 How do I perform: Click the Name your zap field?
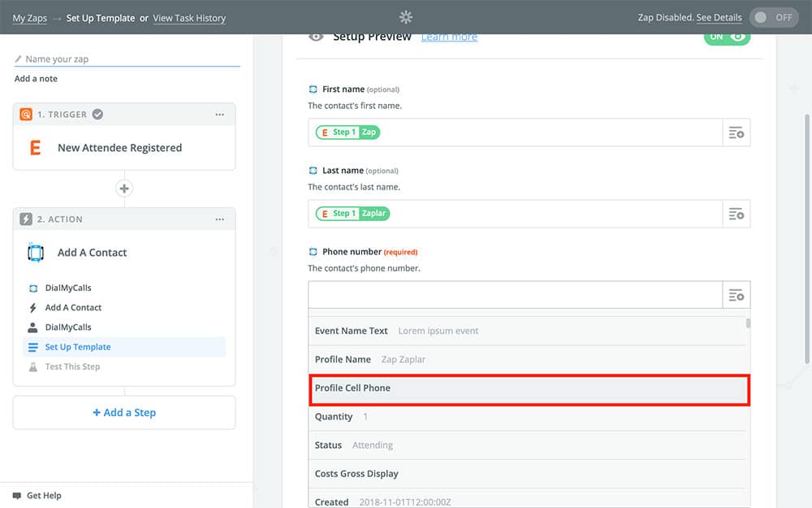tap(130, 59)
